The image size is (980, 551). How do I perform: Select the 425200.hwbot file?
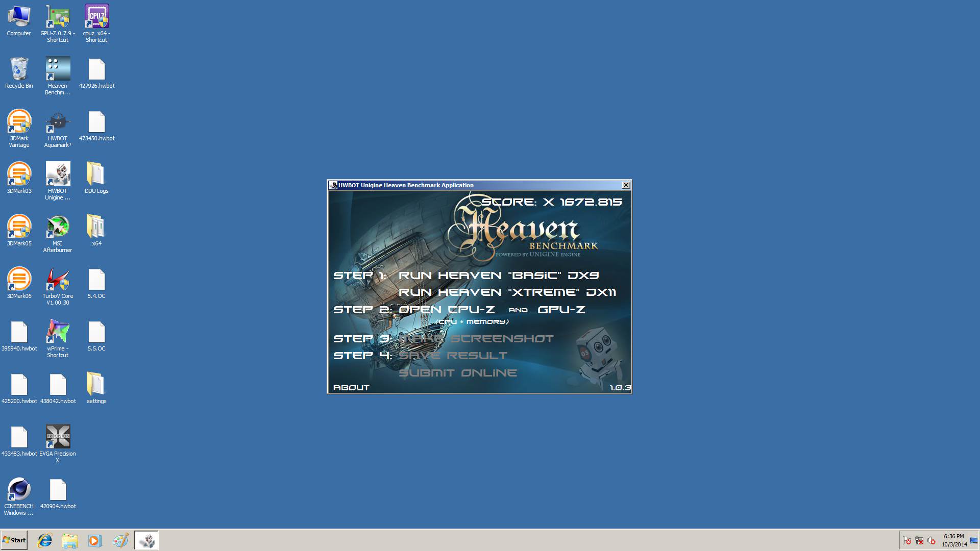click(19, 388)
